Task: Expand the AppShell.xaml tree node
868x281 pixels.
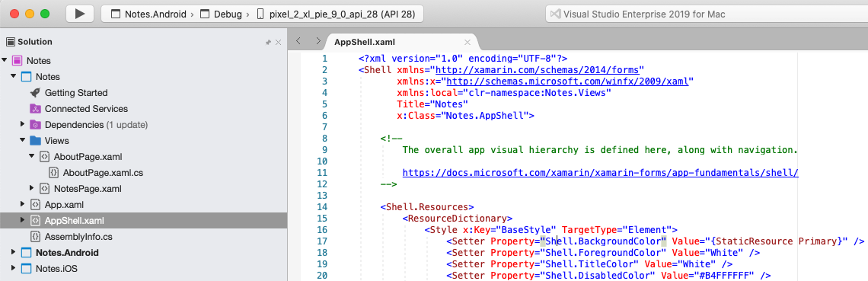Action: click(x=23, y=221)
